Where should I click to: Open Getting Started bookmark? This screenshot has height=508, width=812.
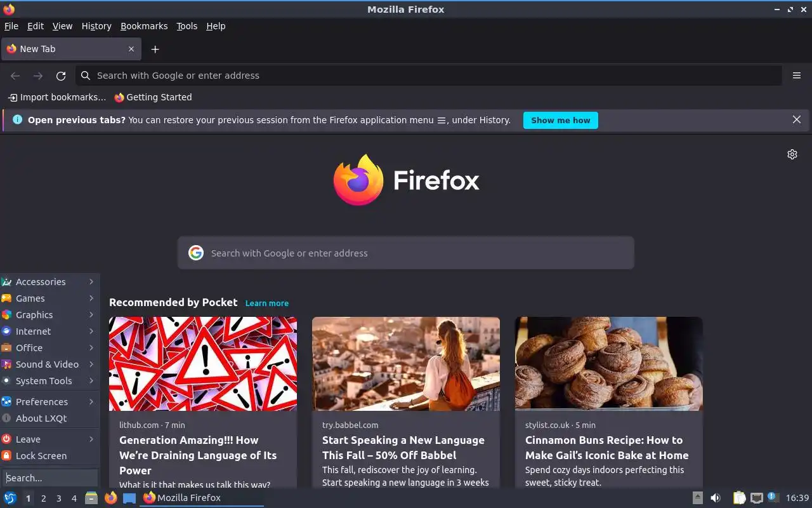(x=153, y=97)
